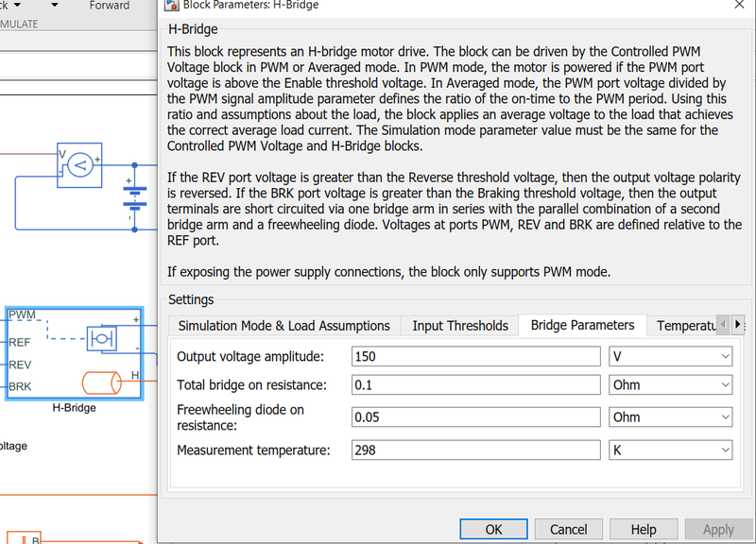Screen dimensions: 756x544
Task: Click the voltage sensor block in the model
Action: tap(79, 165)
